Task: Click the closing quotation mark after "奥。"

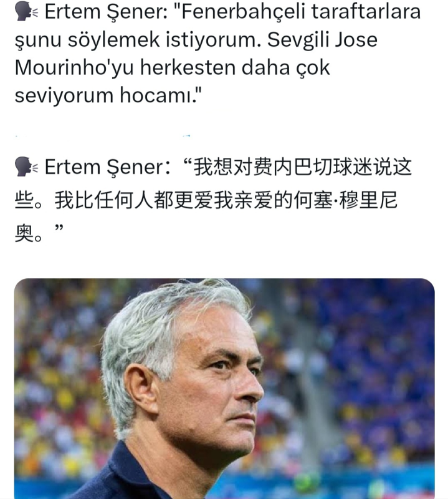Action: point(60,232)
